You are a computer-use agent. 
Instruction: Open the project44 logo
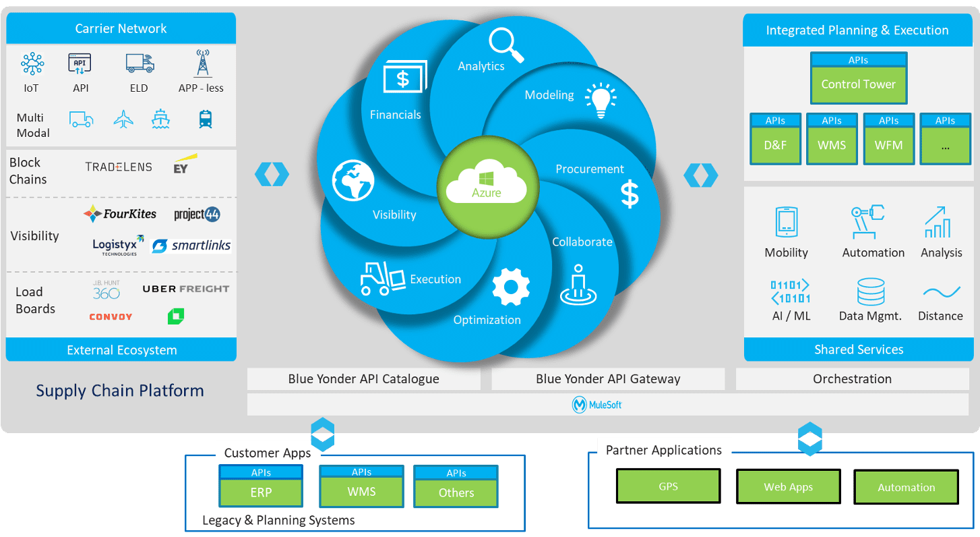(197, 215)
